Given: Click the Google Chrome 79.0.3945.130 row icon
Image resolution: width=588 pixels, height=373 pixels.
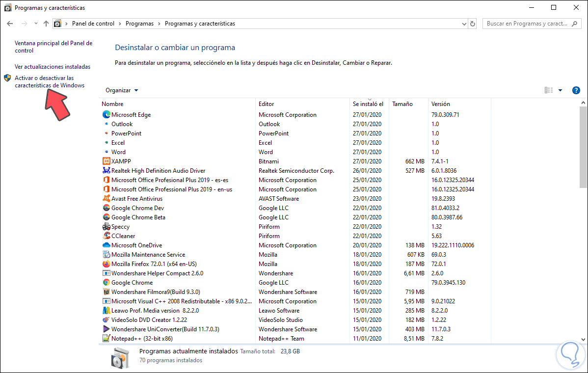Looking at the screenshot, I should click(106, 283).
